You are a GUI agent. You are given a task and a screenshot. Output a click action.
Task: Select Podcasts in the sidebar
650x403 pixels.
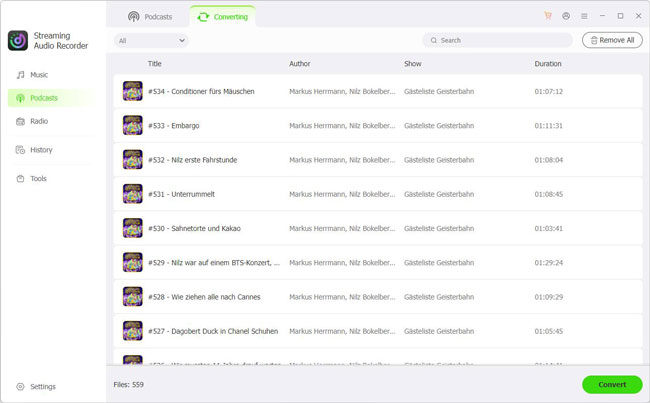[x=50, y=98]
